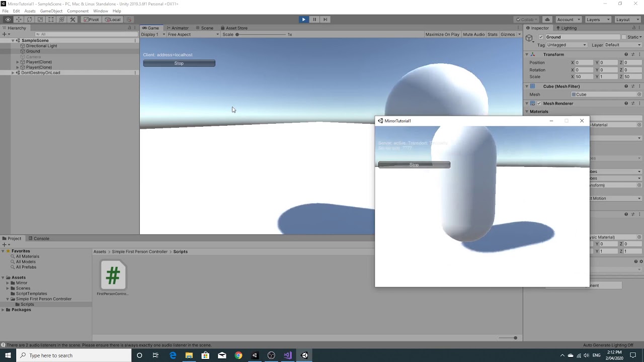
Task: Open the GameObject menu
Action: [51, 11]
